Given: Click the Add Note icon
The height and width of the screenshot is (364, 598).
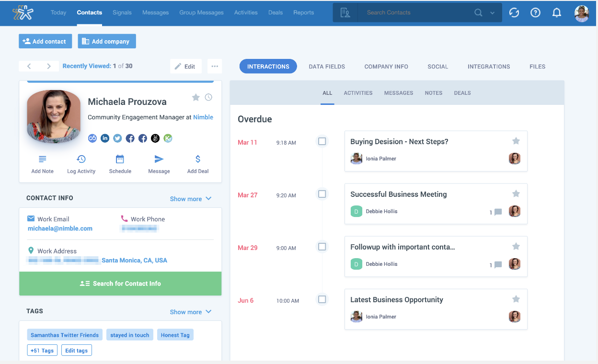Looking at the screenshot, I should pyautogui.click(x=42, y=159).
